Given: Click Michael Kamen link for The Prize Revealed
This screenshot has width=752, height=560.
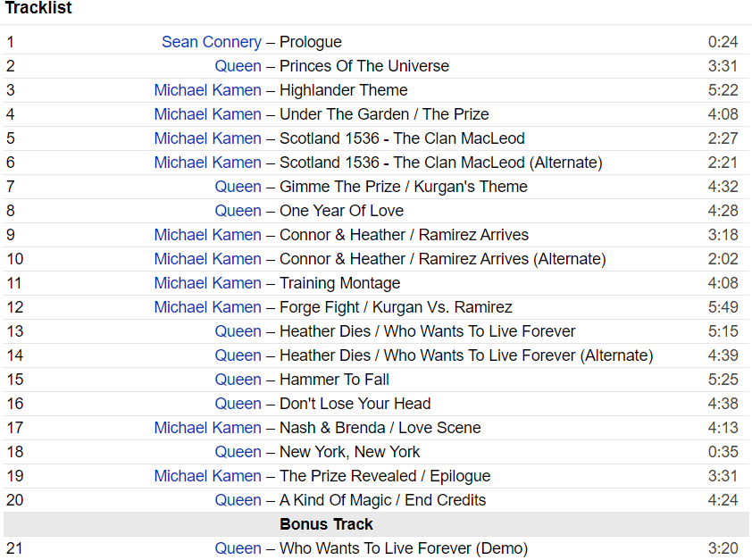Looking at the screenshot, I should pyautogui.click(x=207, y=476).
